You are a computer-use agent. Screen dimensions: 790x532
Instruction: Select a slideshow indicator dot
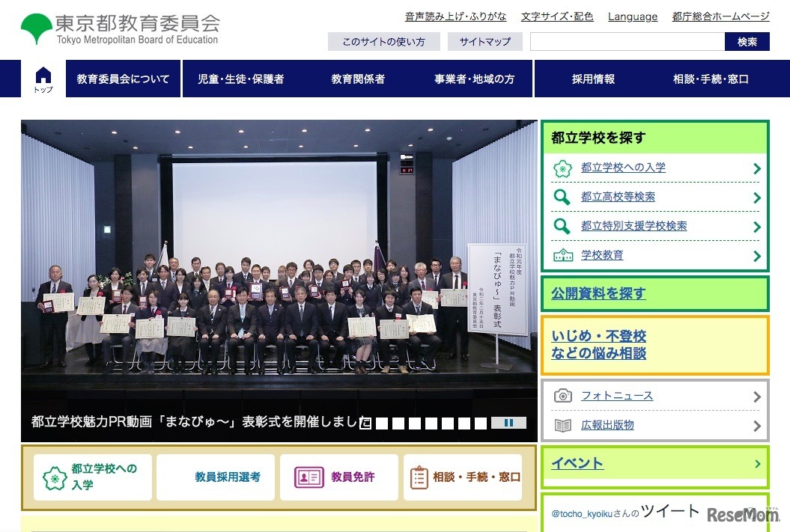pos(383,422)
